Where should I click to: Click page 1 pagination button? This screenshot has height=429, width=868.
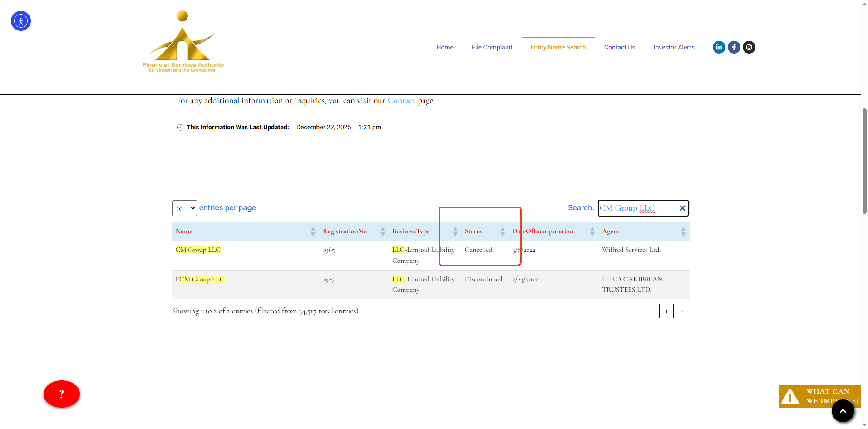coord(666,311)
